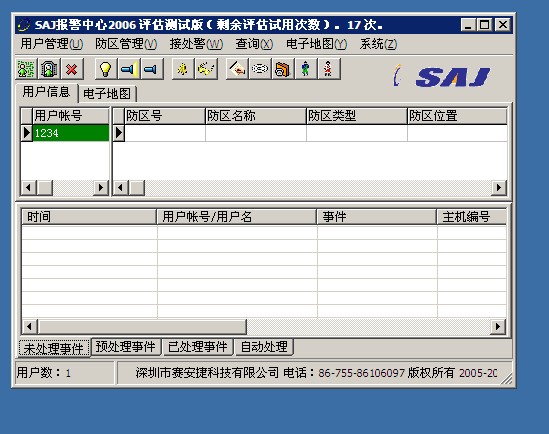The image size is (549, 434).
Task: Open the 防区管理(V) menu
Action: (126, 44)
